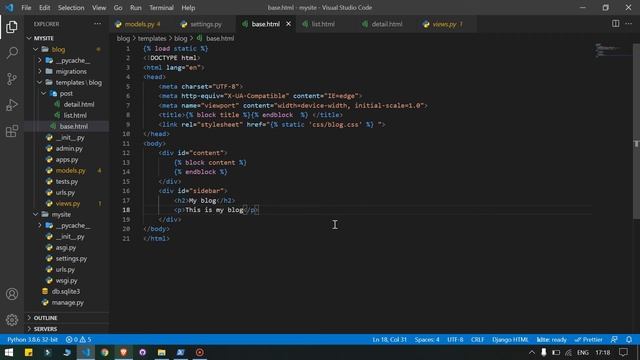640x360 pixels.
Task: Open File Explorer from taskbar
Action: pos(162,352)
